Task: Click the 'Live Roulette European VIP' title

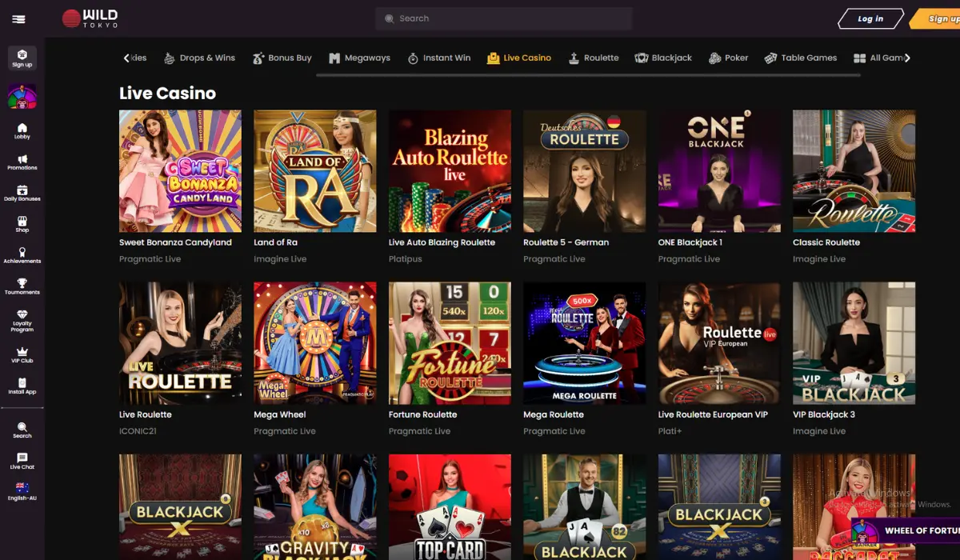Action: [713, 414]
